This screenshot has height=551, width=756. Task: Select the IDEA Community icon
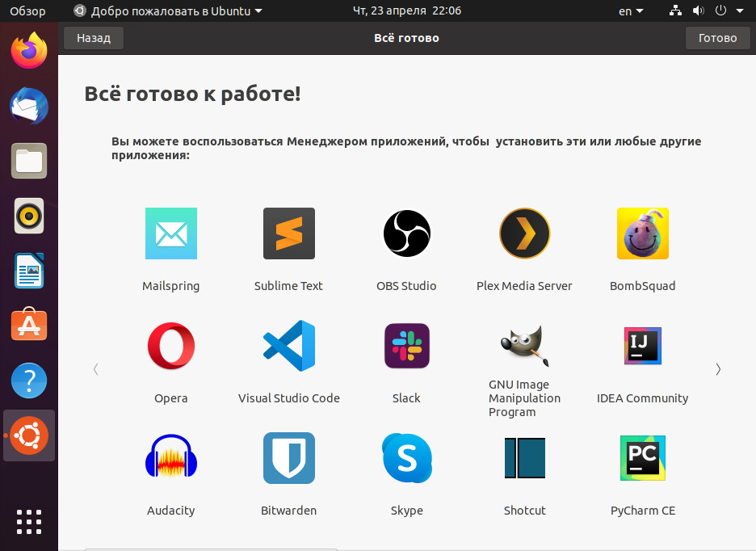(x=643, y=346)
